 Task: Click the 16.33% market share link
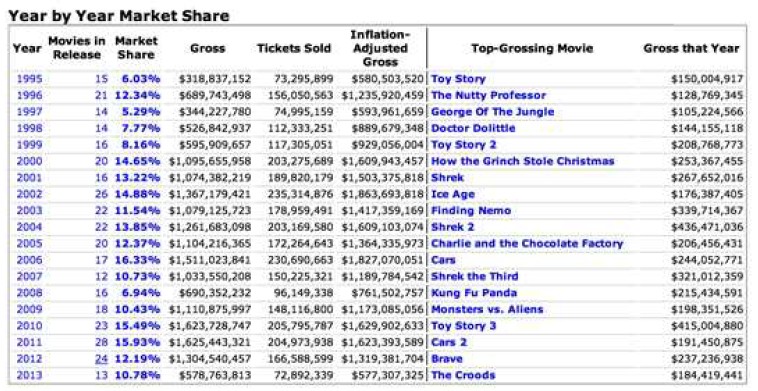coord(137,260)
